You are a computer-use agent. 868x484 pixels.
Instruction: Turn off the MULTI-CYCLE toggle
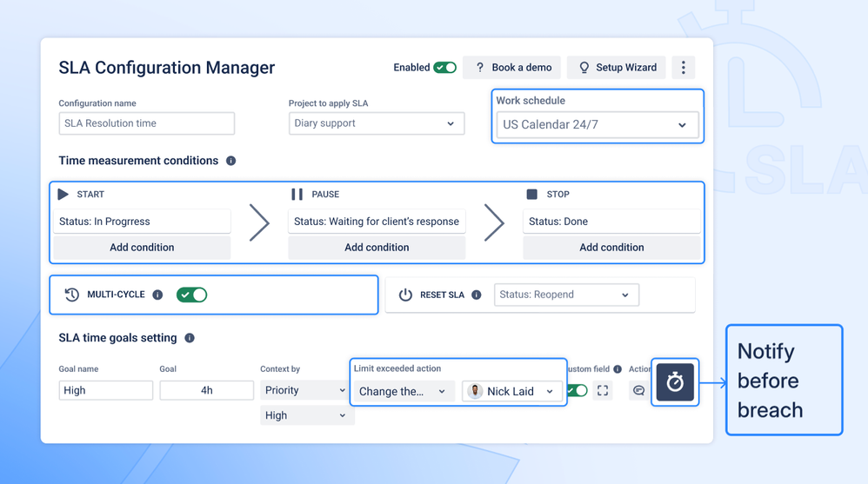[191, 295]
